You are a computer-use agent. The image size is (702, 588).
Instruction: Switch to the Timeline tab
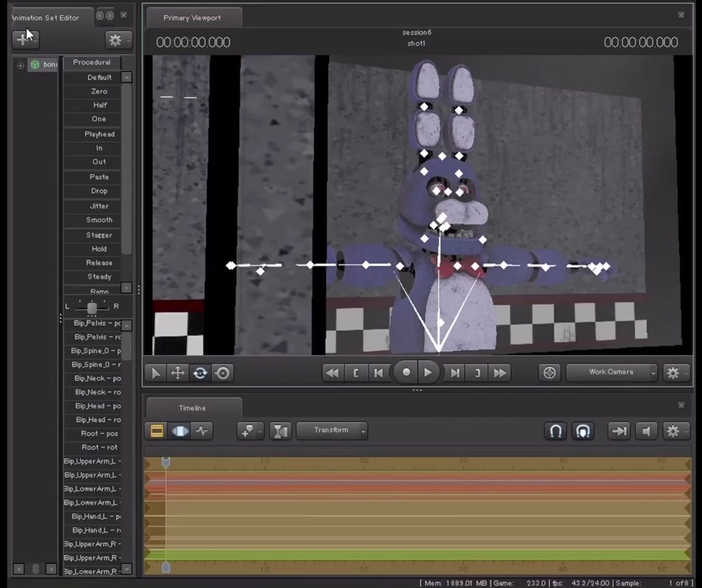pyautogui.click(x=191, y=408)
